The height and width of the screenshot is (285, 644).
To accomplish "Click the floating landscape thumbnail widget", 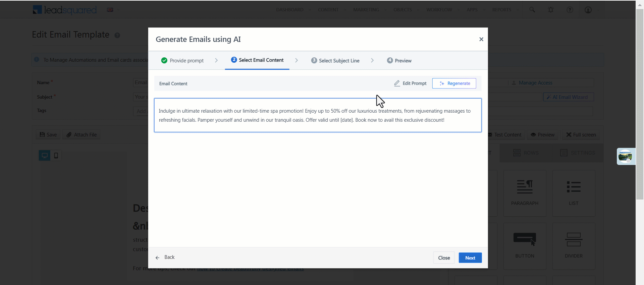I will [x=626, y=156].
